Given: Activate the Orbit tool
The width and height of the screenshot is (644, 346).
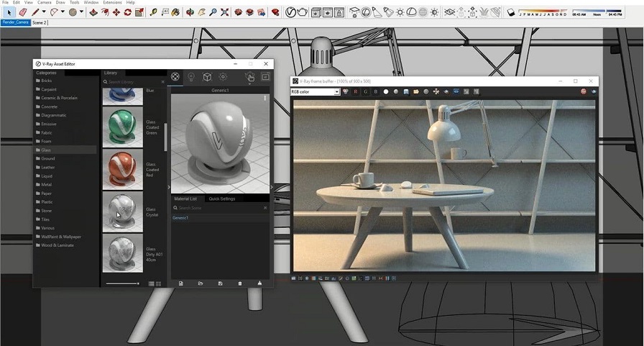Looking at the screenshot, I should (x=190, y=12).
